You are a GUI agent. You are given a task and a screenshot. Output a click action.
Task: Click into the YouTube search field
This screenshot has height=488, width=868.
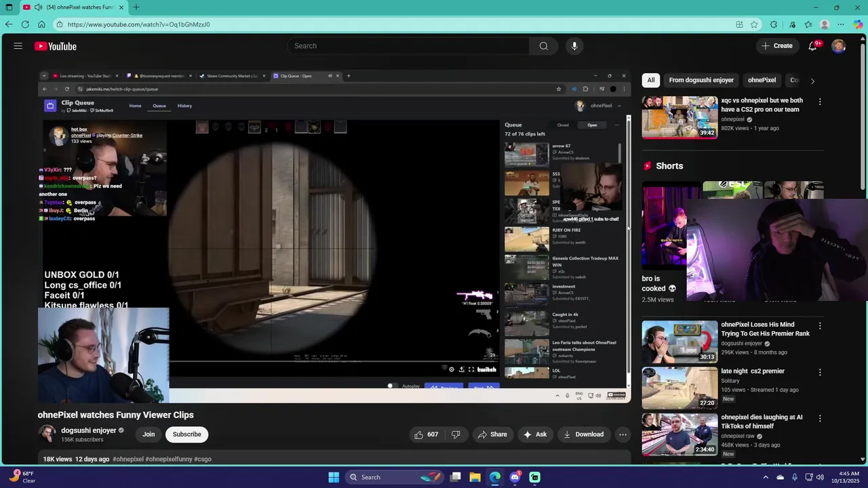(x=408, y=46)
